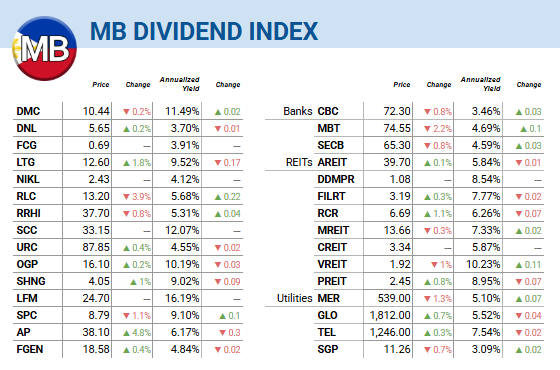The image size is (560, 370).
Task: Click the REITs sector label
Action: tap(299, 162)
